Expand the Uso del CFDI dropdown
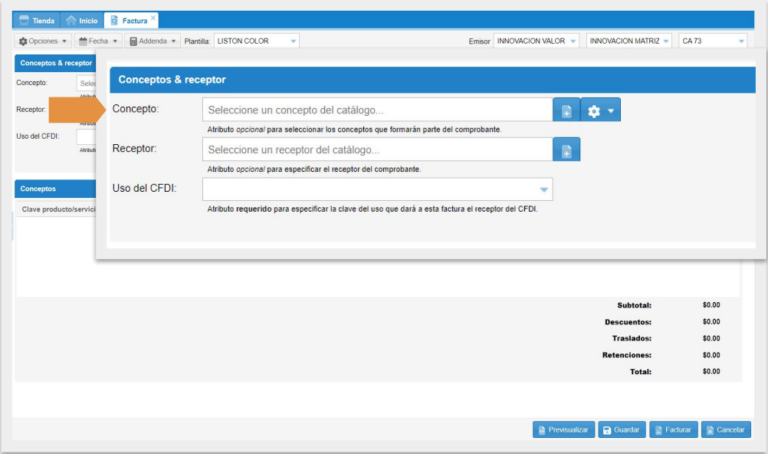 [544, 189]
